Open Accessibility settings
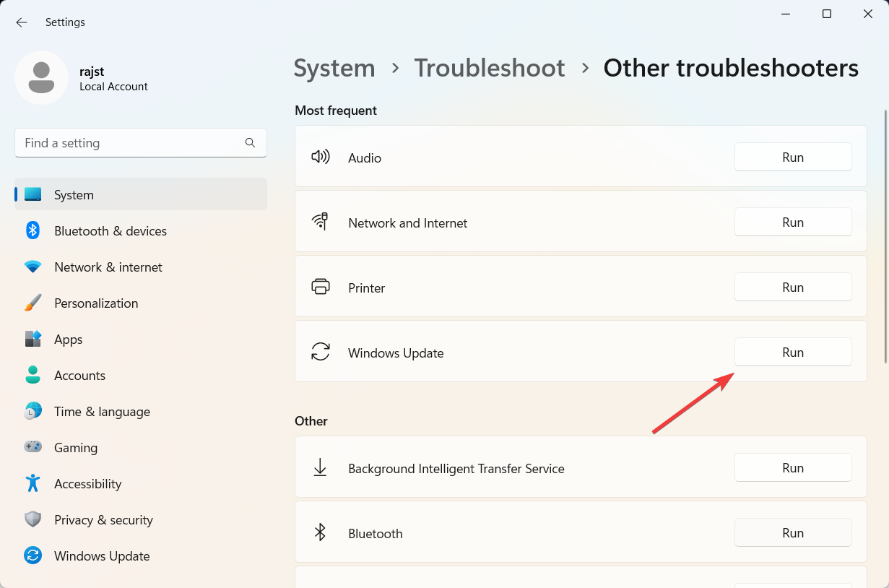This screenshot has height=588, width=889. point(141,483)
